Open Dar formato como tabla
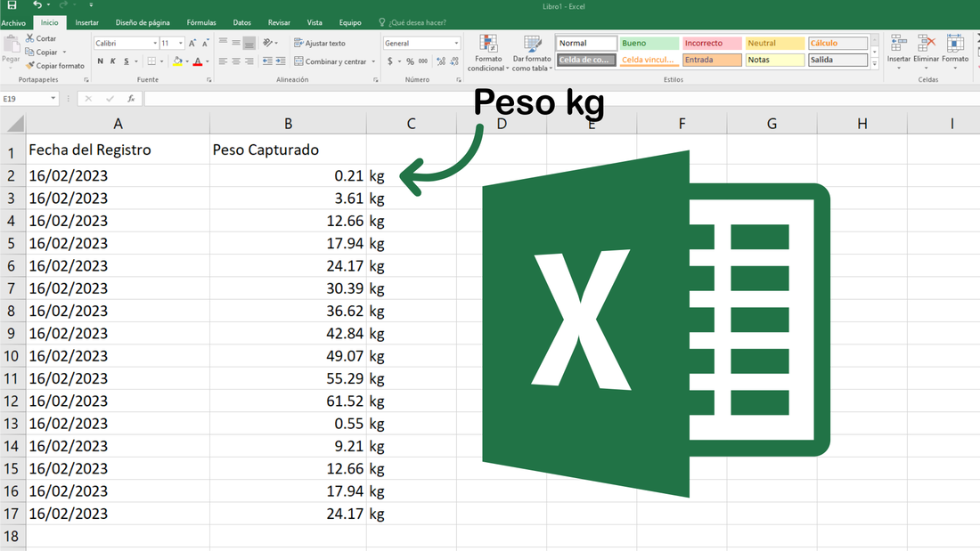This screenshot has height=551, width=980. [532, 53]
